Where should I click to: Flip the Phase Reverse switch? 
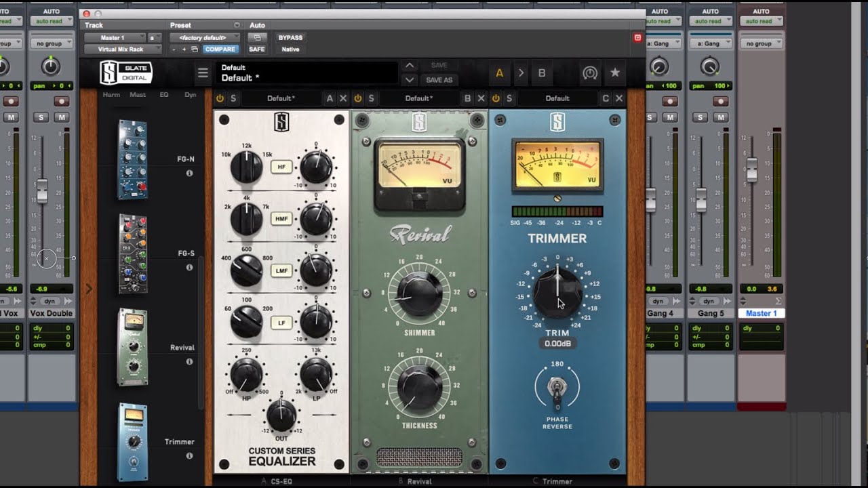[x=557, y=388]
